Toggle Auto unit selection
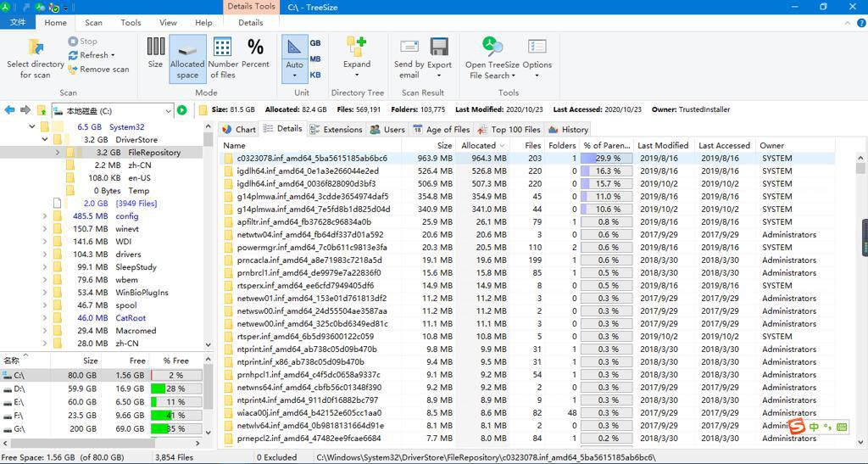The image size is (868, 464). pyautogui.click(x=294, y=59)
